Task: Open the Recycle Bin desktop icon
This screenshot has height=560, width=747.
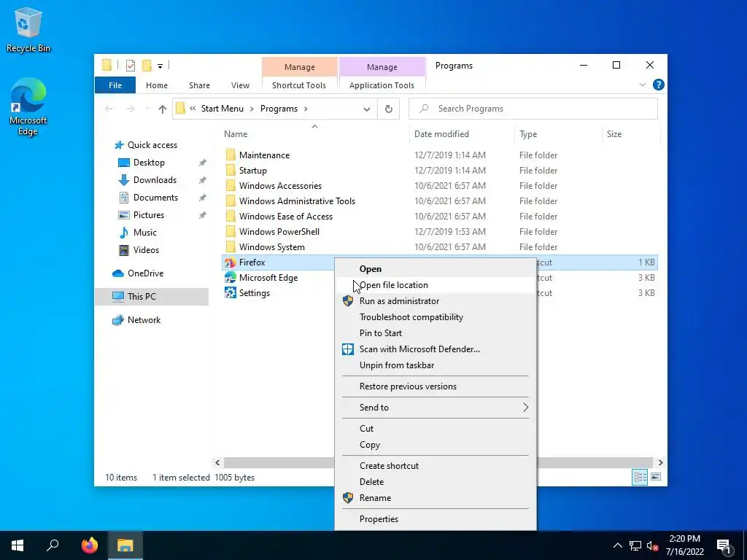Action: click(28, 29)
